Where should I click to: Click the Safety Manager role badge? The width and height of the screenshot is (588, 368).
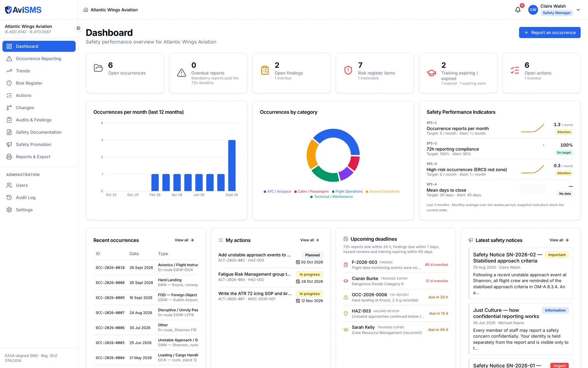click(x=557, y=13)
